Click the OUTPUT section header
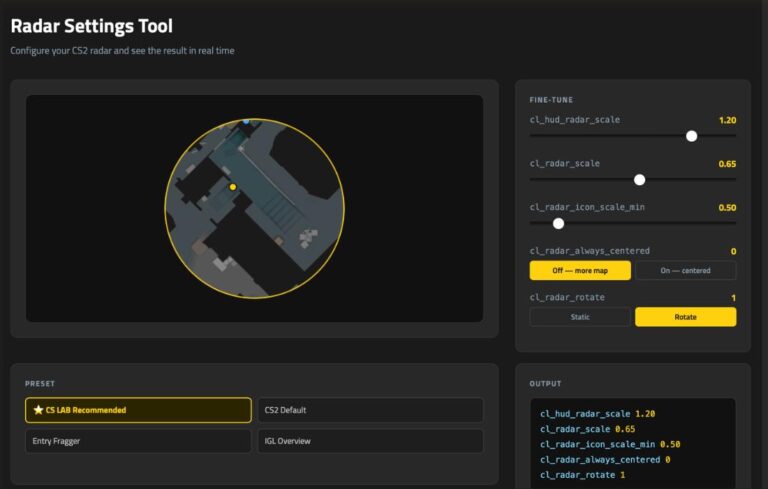Image resolution: width=768 pixels, height=489 pixels. [x=545, y=384]
